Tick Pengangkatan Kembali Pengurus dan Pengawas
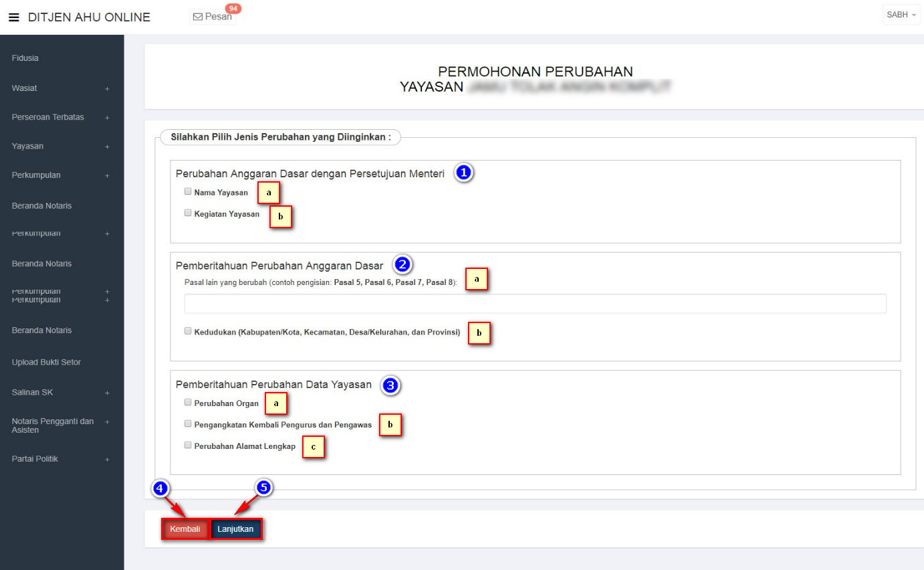This screenshot has width=924, height=570. tap(188, 423)
